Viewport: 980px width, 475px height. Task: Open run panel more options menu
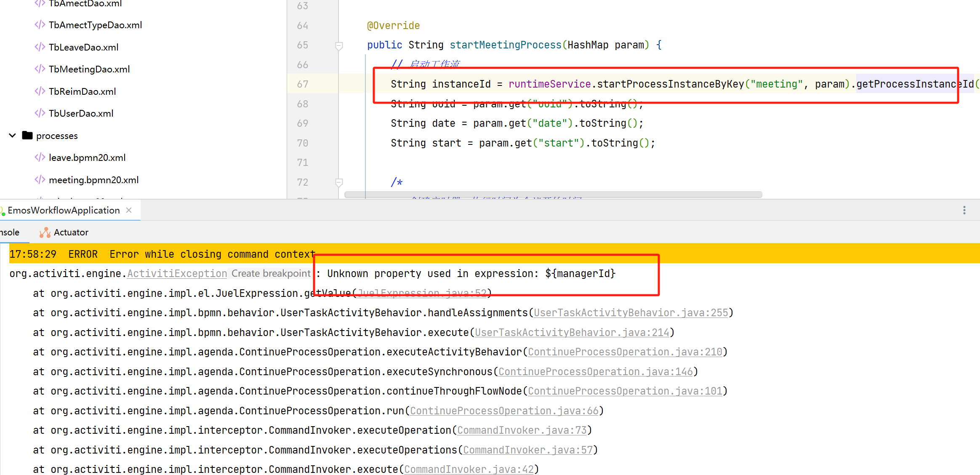(964, 210)
